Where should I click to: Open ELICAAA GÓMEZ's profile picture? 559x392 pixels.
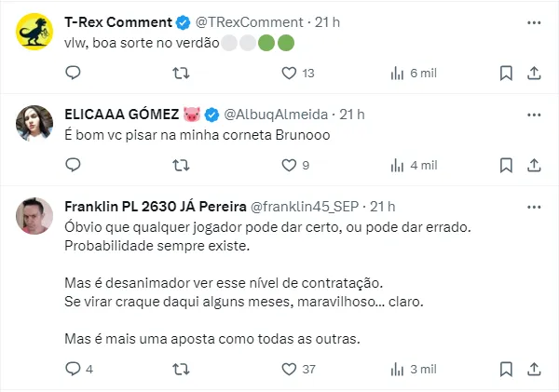(34, 123)
